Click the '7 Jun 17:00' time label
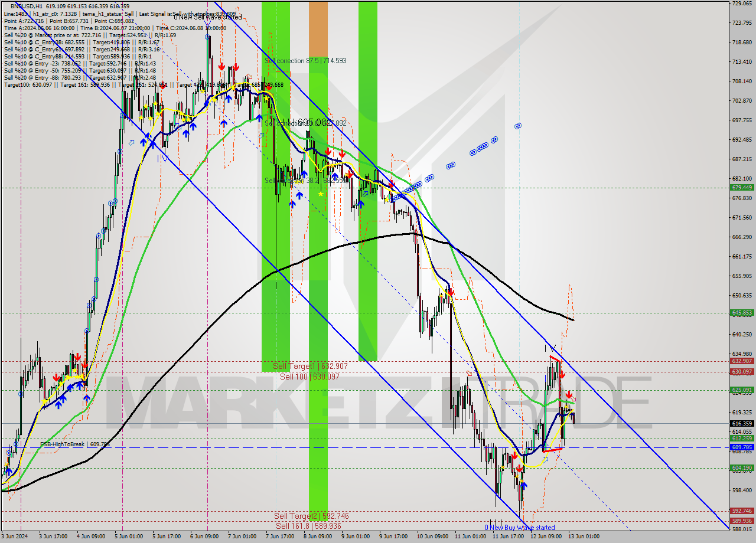Viewport: 756px width, 543px height. coord(279,537)
